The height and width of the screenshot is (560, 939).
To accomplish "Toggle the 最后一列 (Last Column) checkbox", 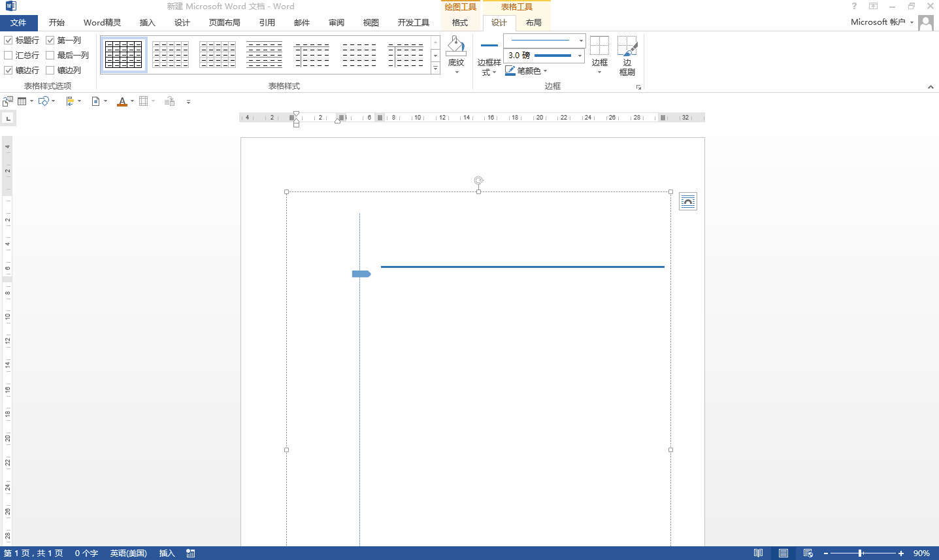I will (x=50, y=56).
